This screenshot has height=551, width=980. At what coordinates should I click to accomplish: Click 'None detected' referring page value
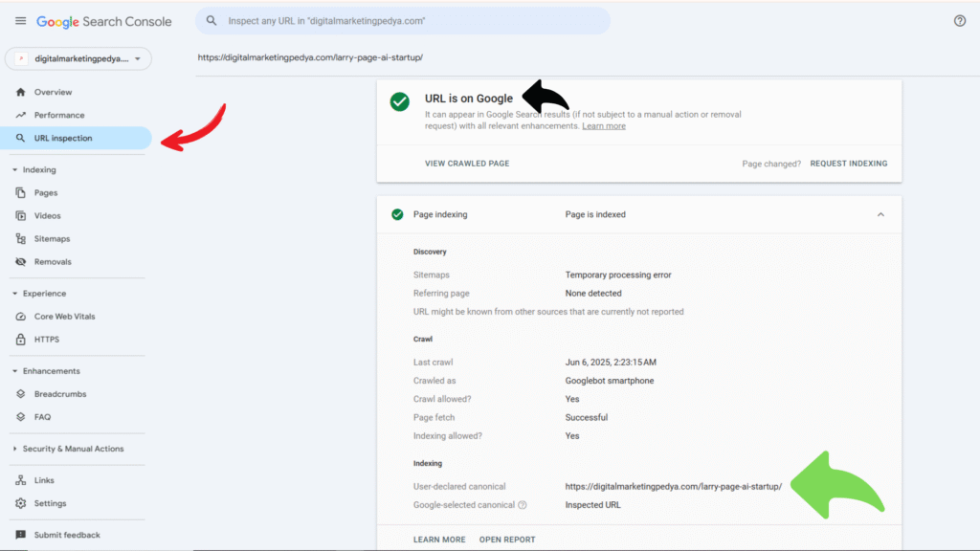click(x=593, y=293)
